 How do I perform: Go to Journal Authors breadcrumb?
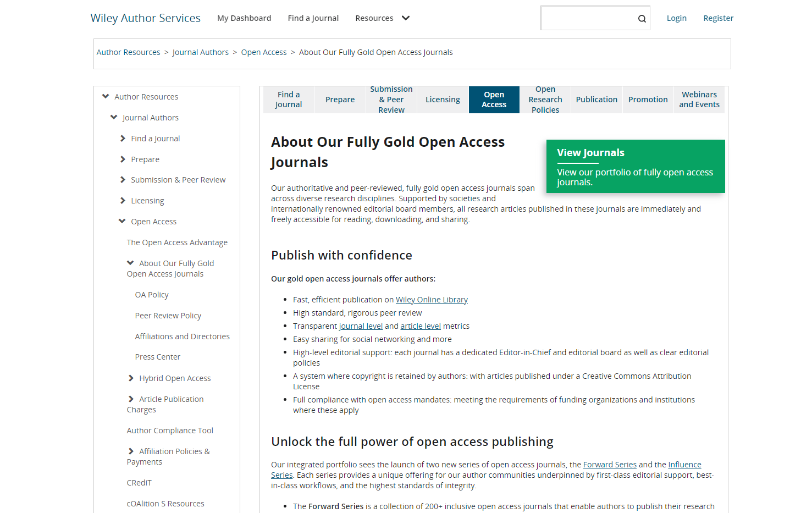[x=201, y=52]
